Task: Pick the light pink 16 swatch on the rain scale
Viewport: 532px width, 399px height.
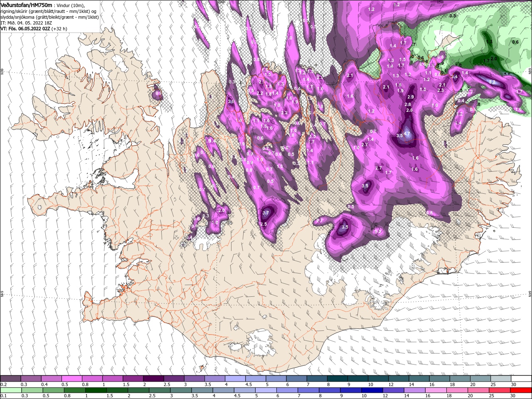Action: coord(436,390)
